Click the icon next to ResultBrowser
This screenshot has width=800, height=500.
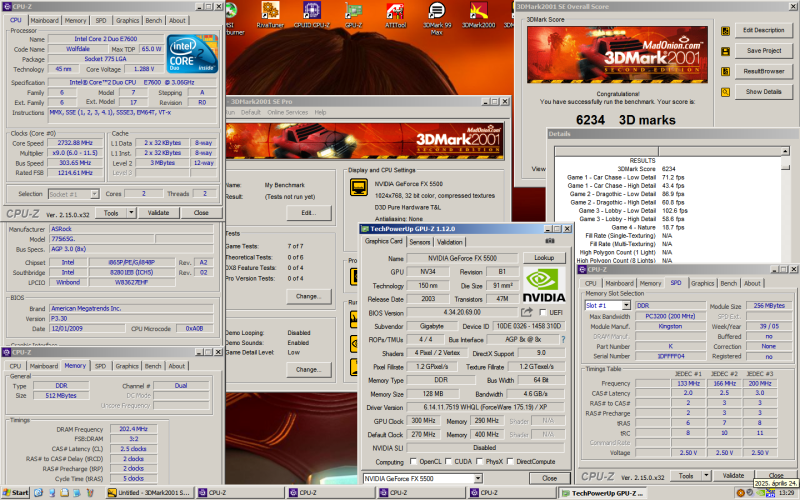pos(725,72)
